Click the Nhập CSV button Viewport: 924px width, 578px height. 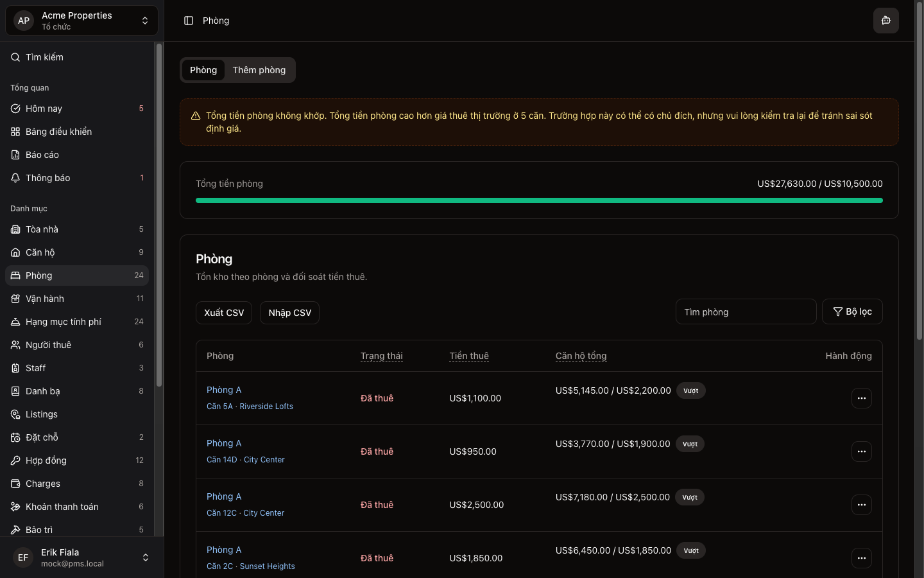coord(289,313)
